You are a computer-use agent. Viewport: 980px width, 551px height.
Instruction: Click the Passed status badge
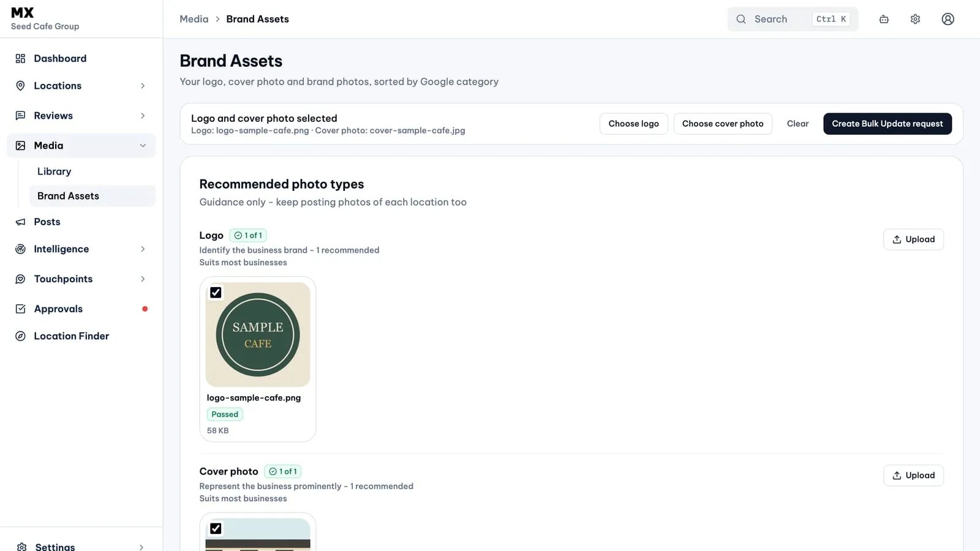pos(225,414)
